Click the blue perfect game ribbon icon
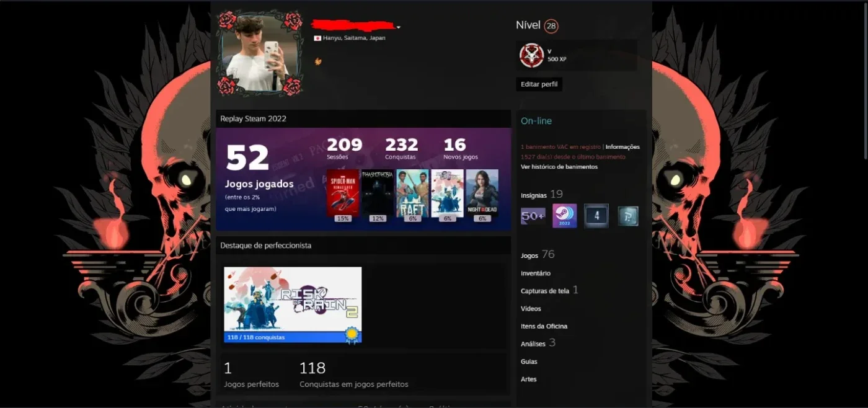 (x=352, y=335)
